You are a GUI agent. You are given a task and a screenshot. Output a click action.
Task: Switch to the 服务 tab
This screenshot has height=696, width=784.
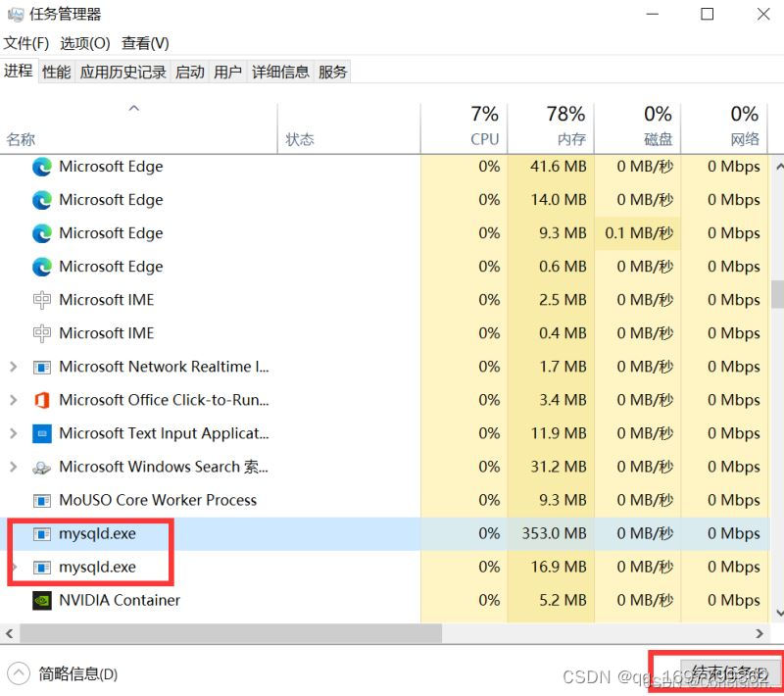click(332, 72)
